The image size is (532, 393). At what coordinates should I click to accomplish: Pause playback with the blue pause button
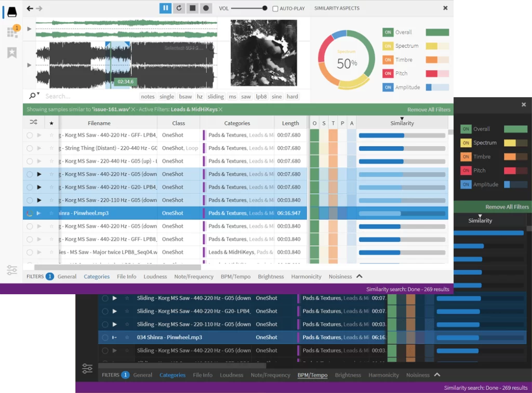(x=166, y=8)
